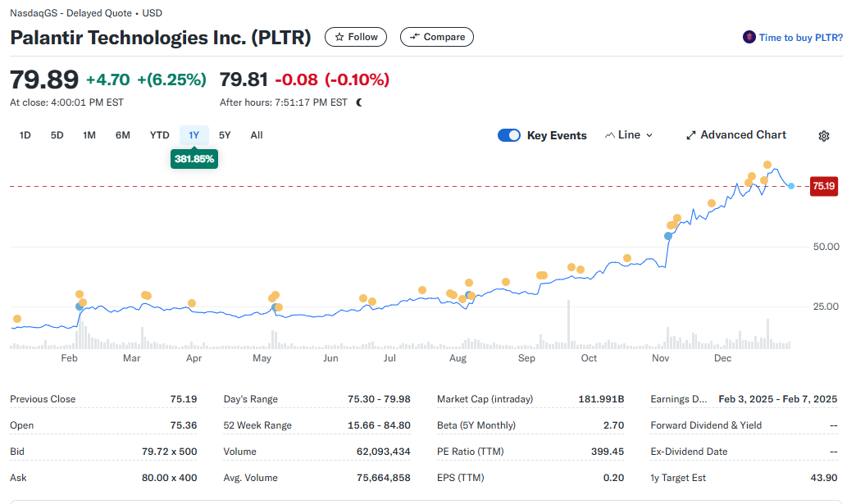Click the tall volume bar between Sep and Oct
The width and height of the screenshot is (856, 504).
point(568,324)
